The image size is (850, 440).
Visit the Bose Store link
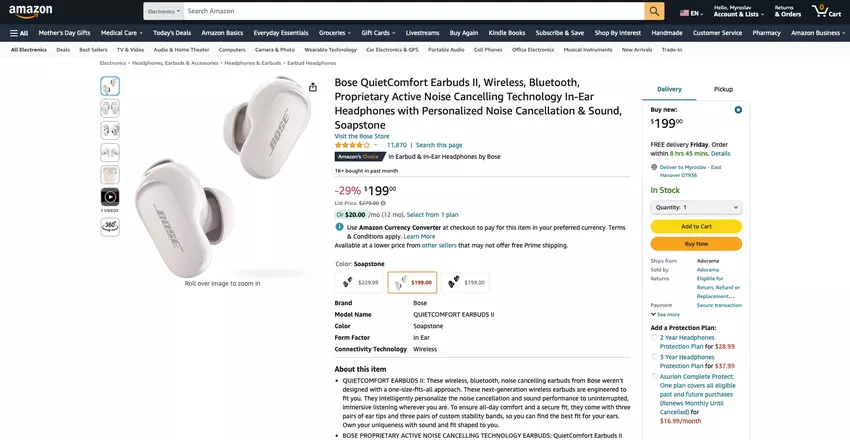[361, 136]
